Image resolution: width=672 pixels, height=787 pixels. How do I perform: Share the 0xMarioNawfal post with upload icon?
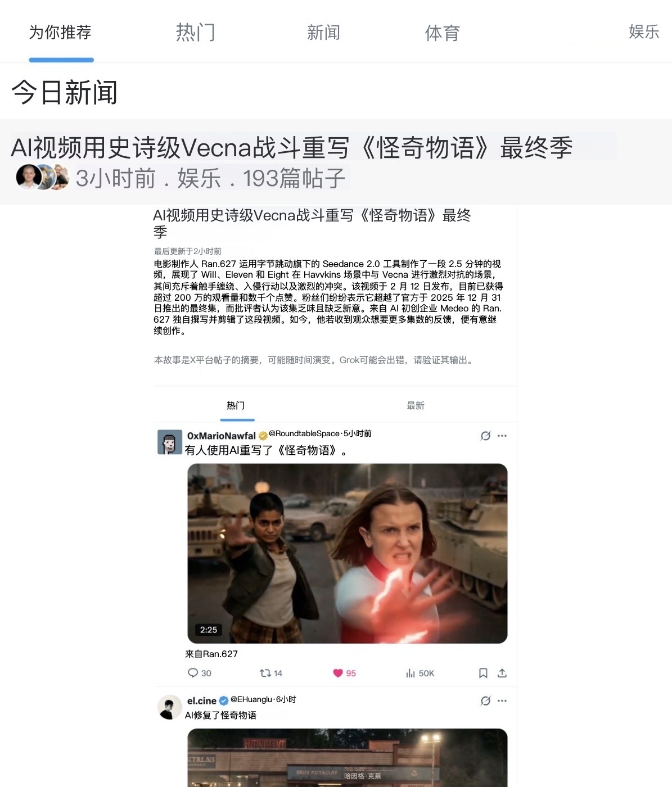click(x=502, y=673)
